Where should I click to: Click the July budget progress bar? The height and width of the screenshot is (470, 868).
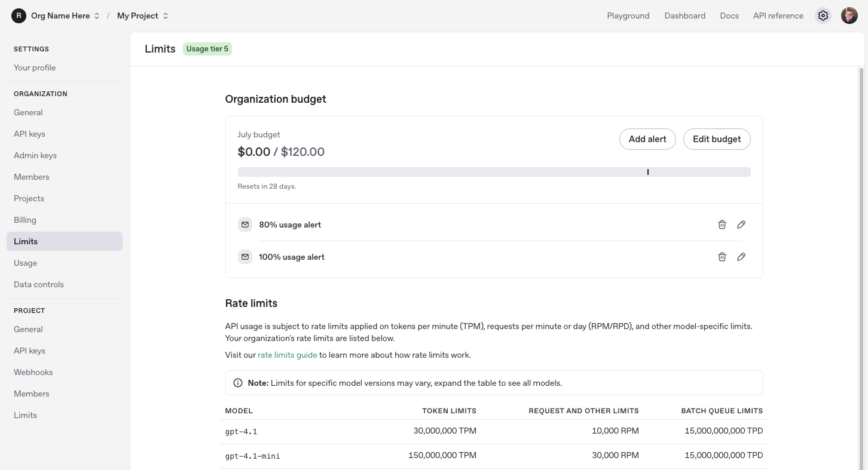tap(494, 171)
